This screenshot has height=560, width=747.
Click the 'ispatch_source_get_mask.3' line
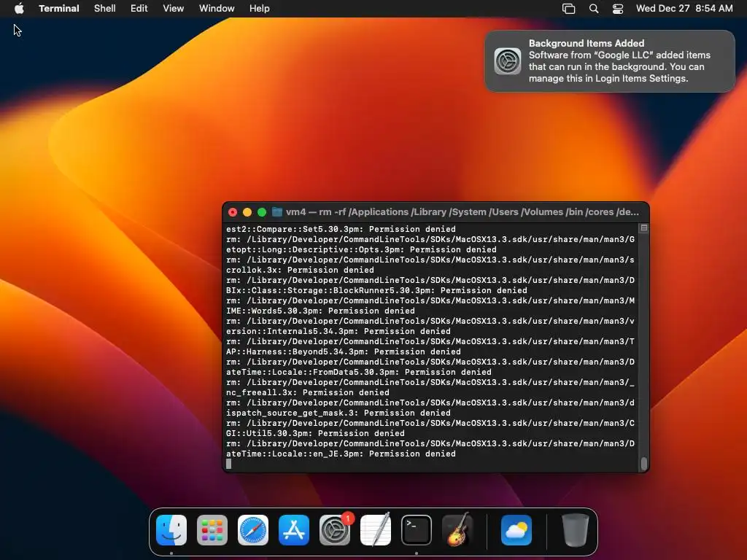[338, 413]
